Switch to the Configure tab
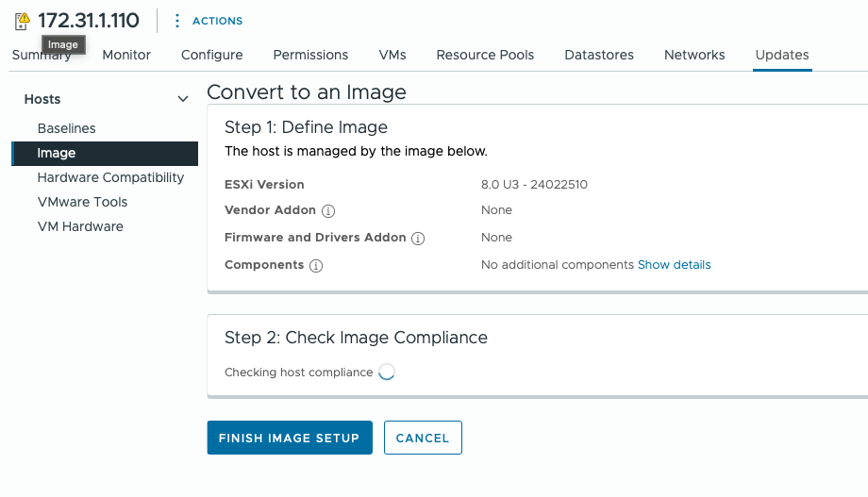Screen dimensions: 868x497 point(212,55)
